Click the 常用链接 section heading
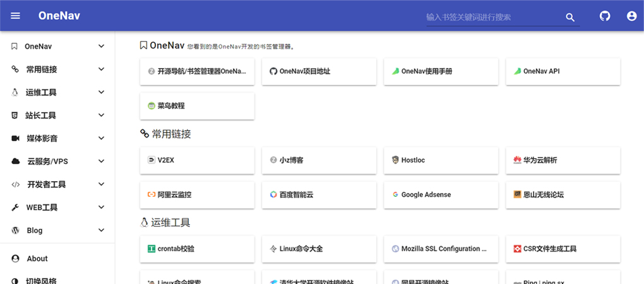This screenshot has width=644, height=284. click(165, 134)
